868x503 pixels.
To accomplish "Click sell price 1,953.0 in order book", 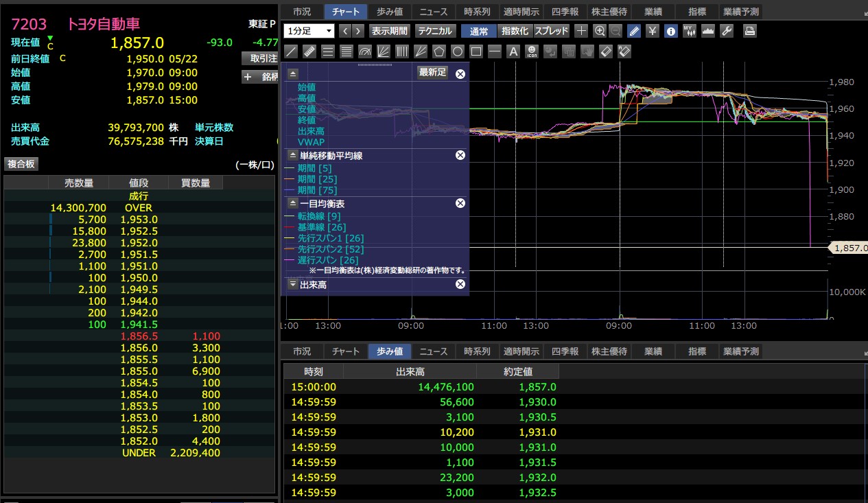I will [139, 220].
